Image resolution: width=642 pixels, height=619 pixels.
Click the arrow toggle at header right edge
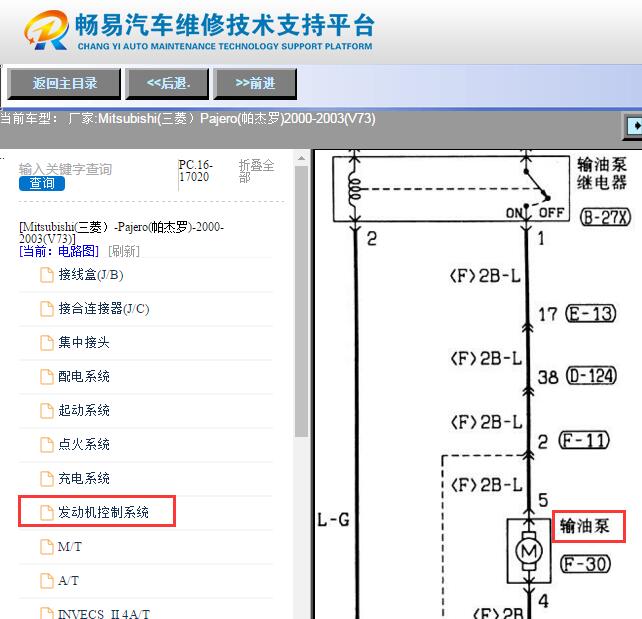[634, 126]
